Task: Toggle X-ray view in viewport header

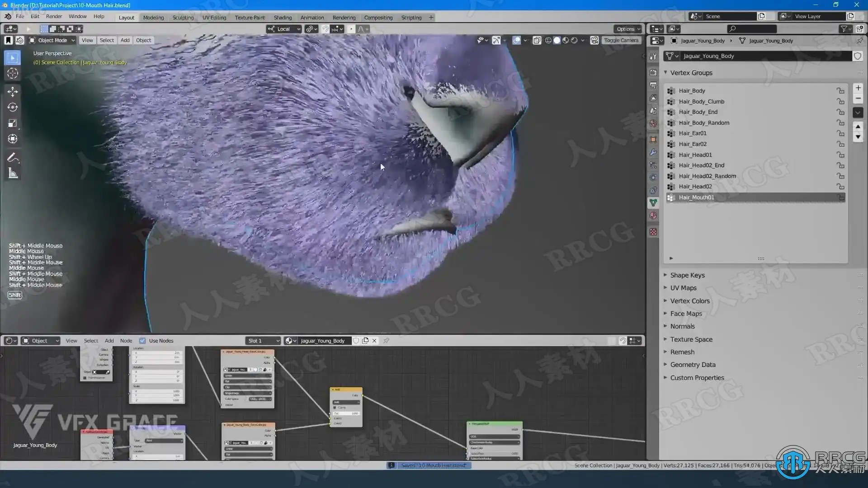Action: pos(537,40)
